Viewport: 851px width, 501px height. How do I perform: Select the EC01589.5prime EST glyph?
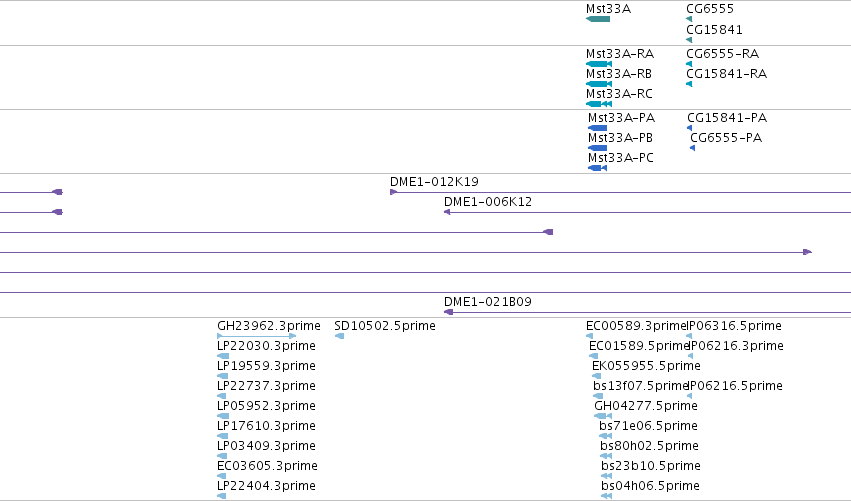(x=593, y=356)
